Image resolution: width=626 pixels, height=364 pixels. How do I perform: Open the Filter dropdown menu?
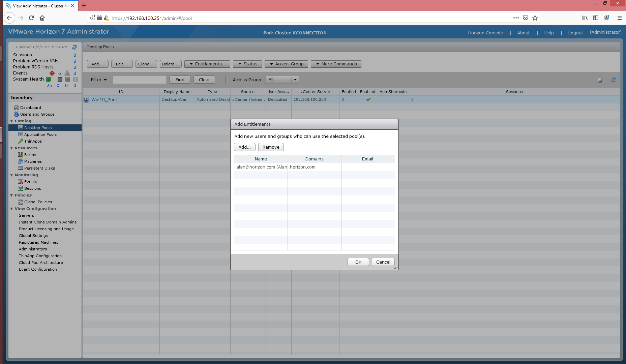98,80
